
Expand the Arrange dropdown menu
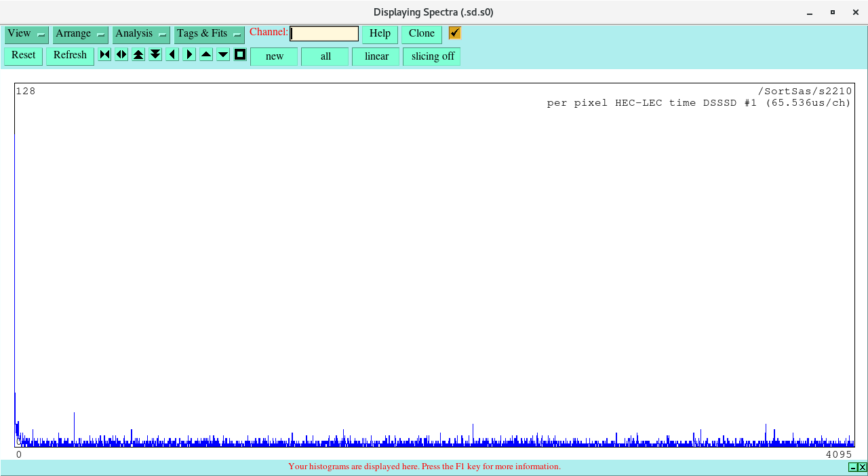[x=80, y=34]
